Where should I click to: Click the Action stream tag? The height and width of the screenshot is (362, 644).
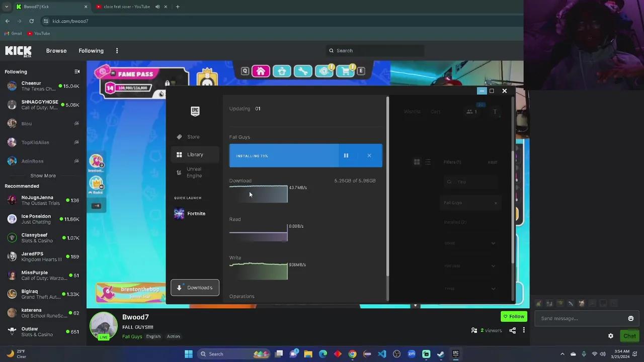pos(174,336)
